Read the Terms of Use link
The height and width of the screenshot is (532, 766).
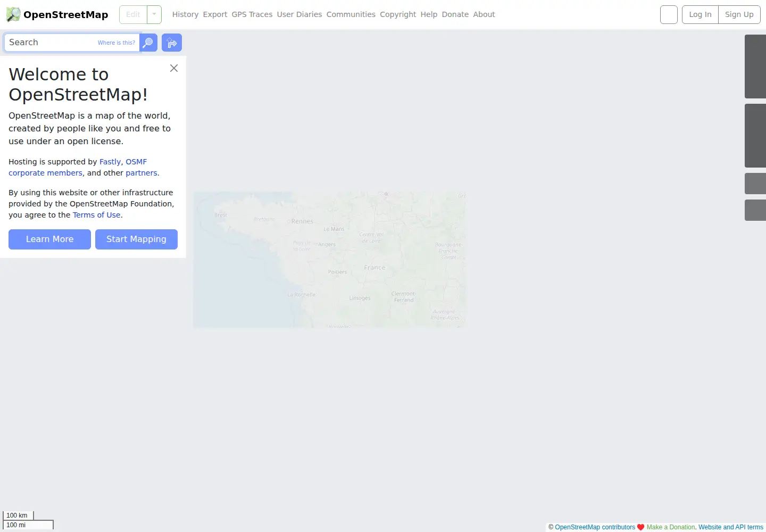point(97,215)
